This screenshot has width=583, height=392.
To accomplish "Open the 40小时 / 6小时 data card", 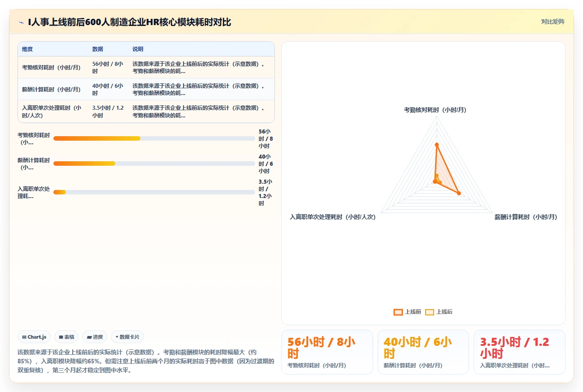I will [x=423, y=352].
